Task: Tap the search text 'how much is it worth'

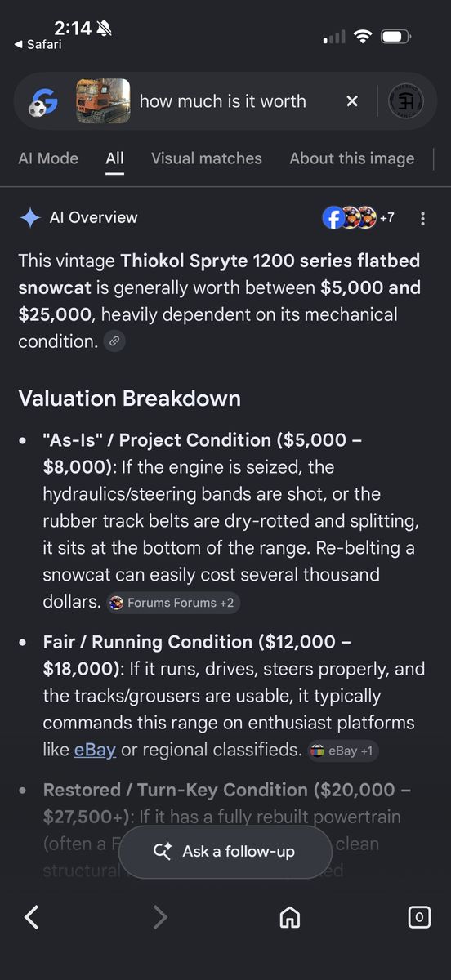Action: pos(223,101)
